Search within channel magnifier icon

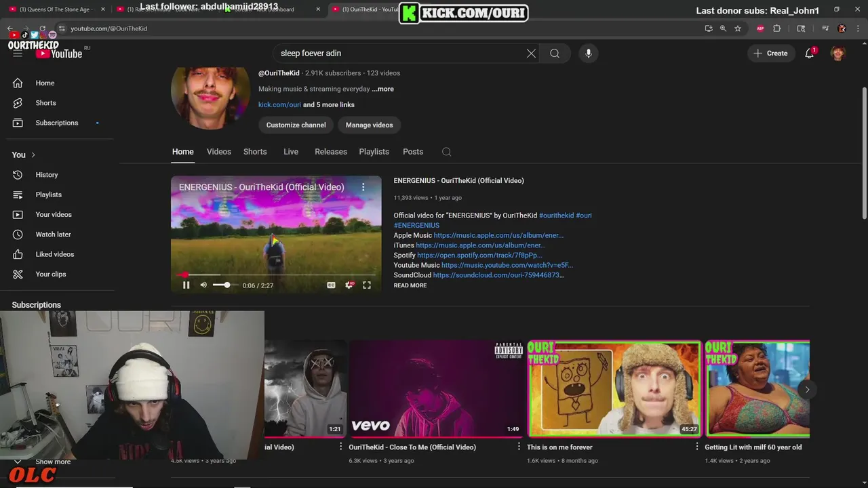coord(446,152)
